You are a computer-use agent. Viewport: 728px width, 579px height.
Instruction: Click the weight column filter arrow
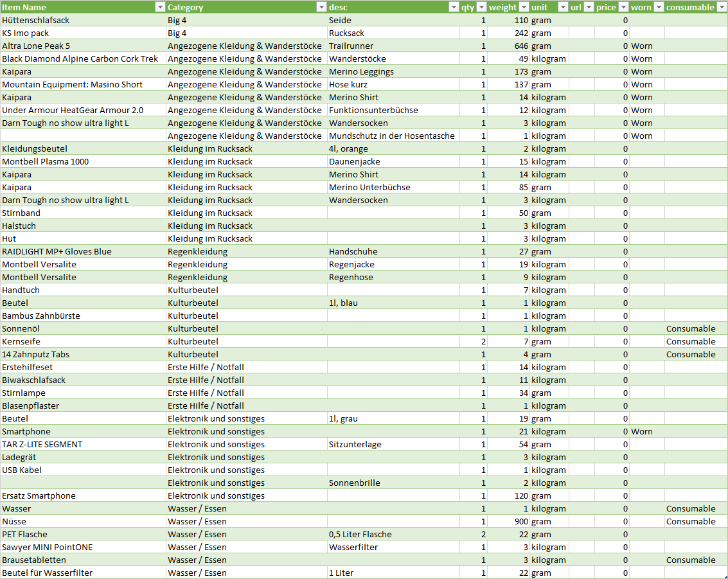click(x=523, y=7)
